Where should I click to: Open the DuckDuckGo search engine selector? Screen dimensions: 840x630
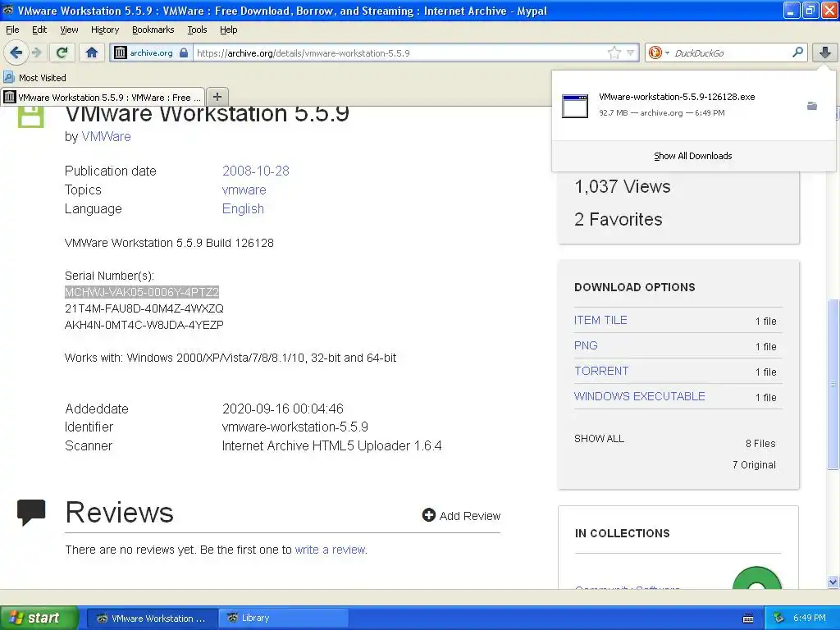click(658, 52)
